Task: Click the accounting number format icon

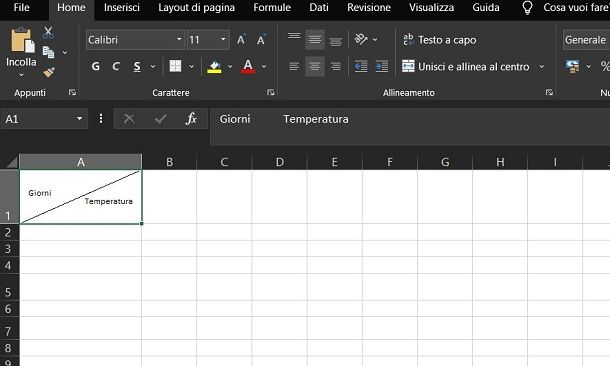Action: point(573,67)
